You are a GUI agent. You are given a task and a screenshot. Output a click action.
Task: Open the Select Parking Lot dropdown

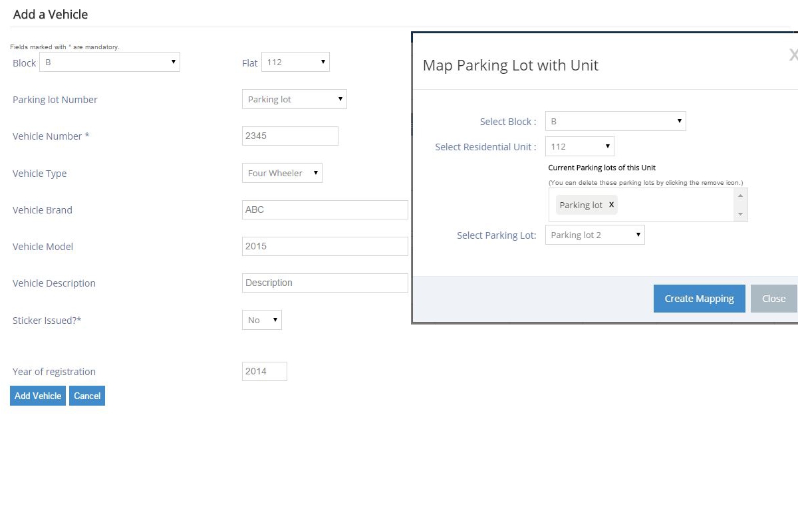pyautogui.click(x=595, y=235)
